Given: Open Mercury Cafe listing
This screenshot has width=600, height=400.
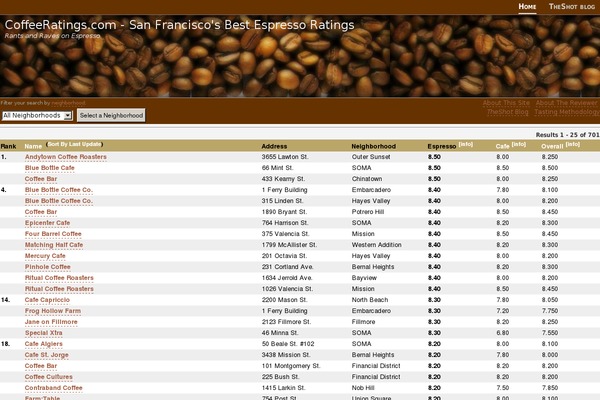Looking at the screenshot, I should [x=45, y=256].
